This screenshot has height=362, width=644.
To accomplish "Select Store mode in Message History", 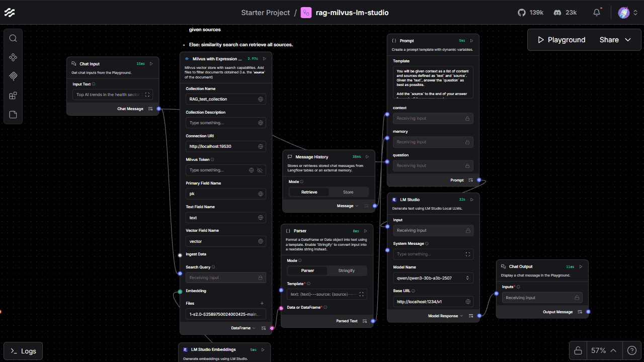I will [348, 192].
